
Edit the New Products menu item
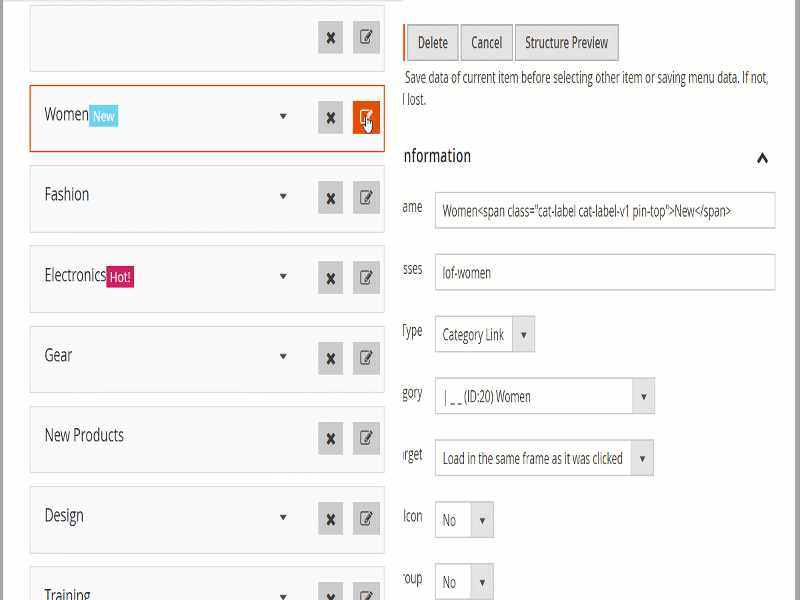366,437
